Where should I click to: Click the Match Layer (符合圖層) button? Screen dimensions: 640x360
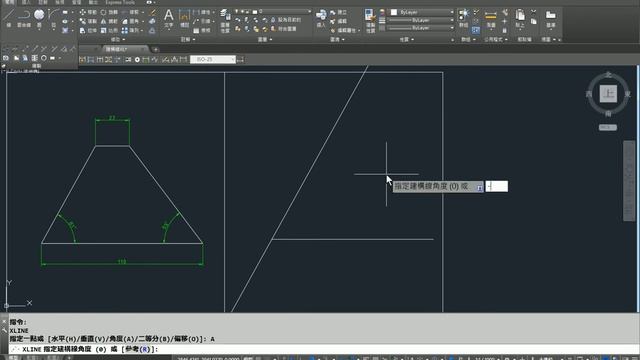tap(284, 29)
